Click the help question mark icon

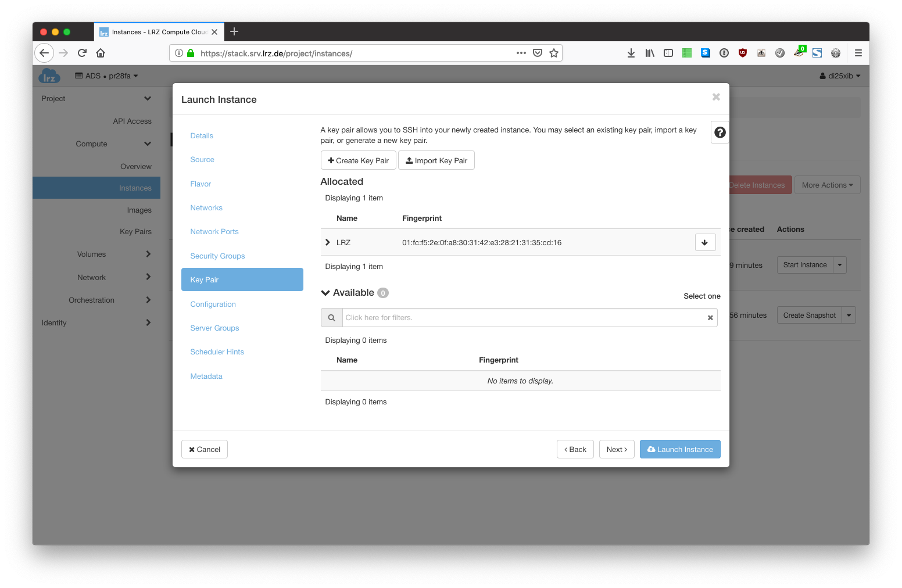(720, 132)
